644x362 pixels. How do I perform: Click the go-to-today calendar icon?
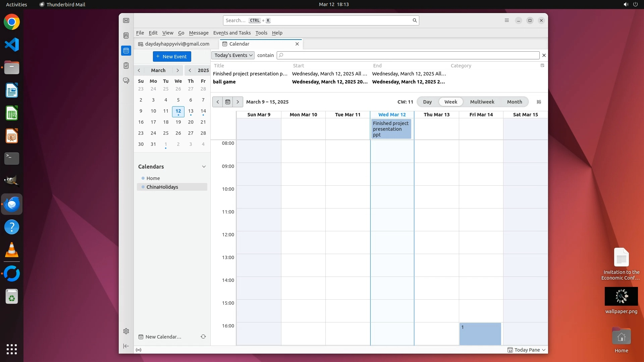click(228, 102)
